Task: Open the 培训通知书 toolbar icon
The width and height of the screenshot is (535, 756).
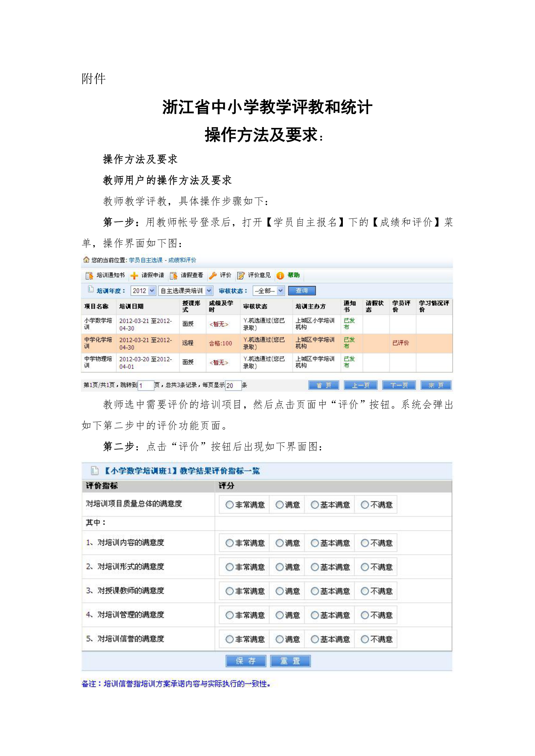Action: [x=89, y=275]
